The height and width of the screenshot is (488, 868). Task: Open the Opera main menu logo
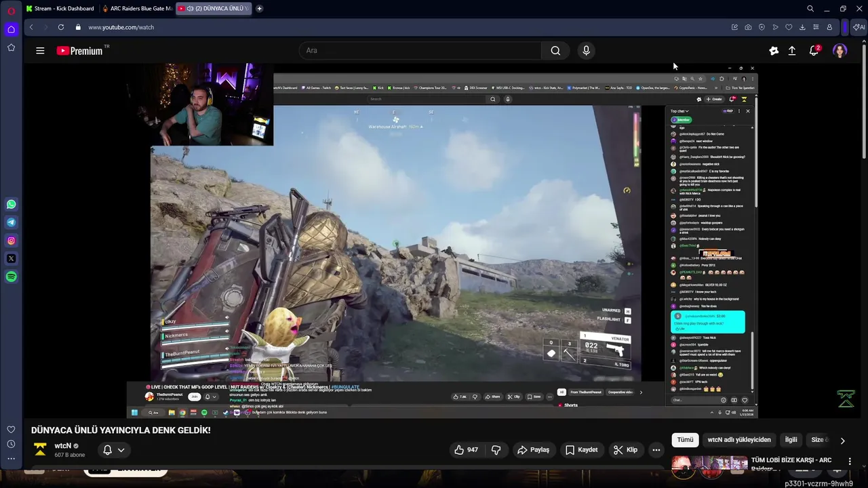tap(11, 11)
